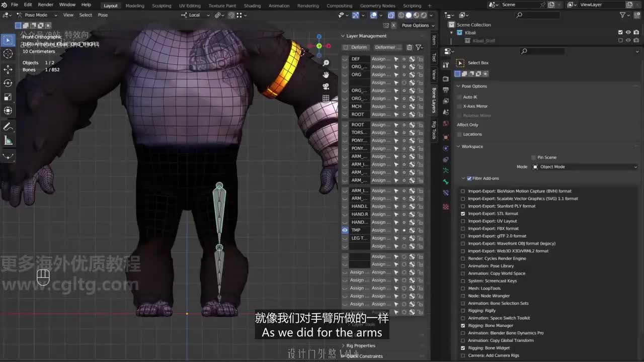Image resolution: width=644 pixels, height=362 pixels.
Task: Enable the Rigging: Rigify add-on checkbox
Action: (x=463, y=311)
